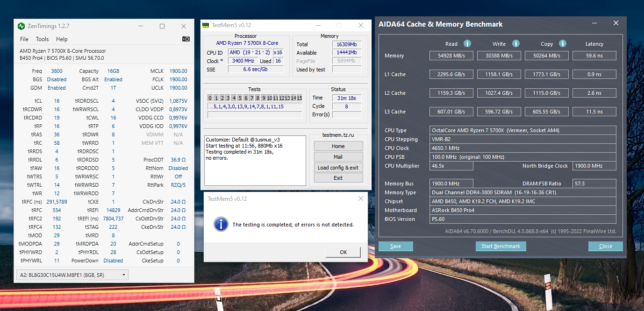Click the Close button in AIDA64 benchmark
This screenshot has height=311, width=644.
click(x=606, y=246)
